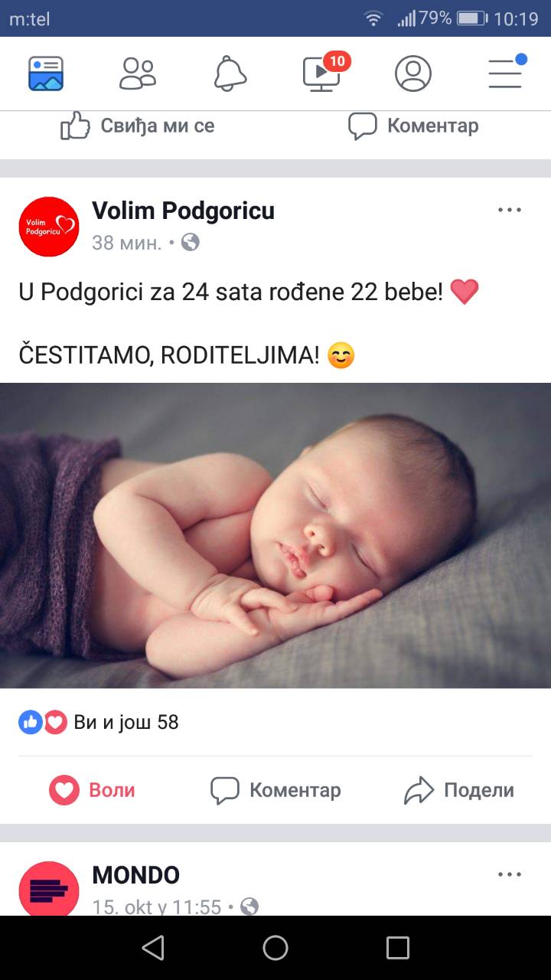Tap the Свиђа ми се like button

click(138, 126)
